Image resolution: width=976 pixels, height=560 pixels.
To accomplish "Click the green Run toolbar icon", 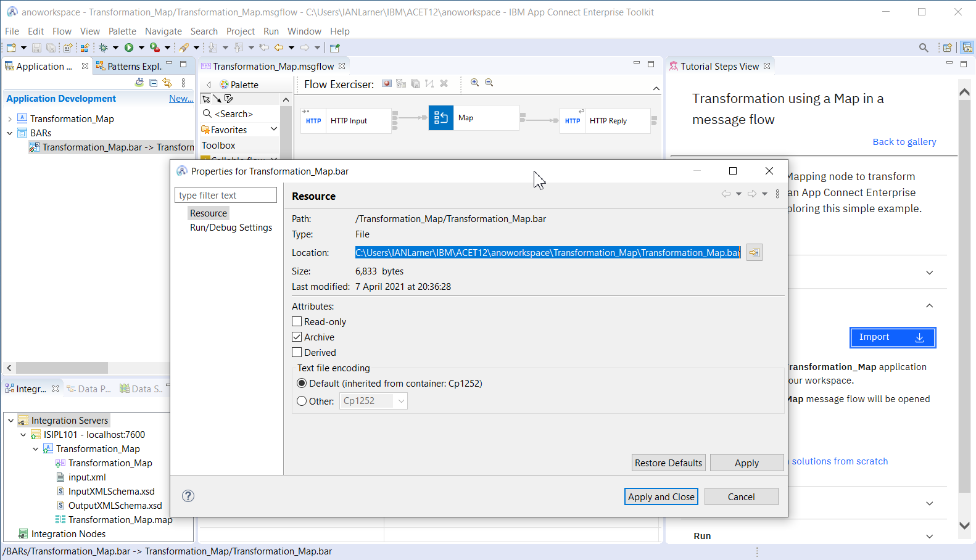I will pyautogui.click(x=129, y=47).
